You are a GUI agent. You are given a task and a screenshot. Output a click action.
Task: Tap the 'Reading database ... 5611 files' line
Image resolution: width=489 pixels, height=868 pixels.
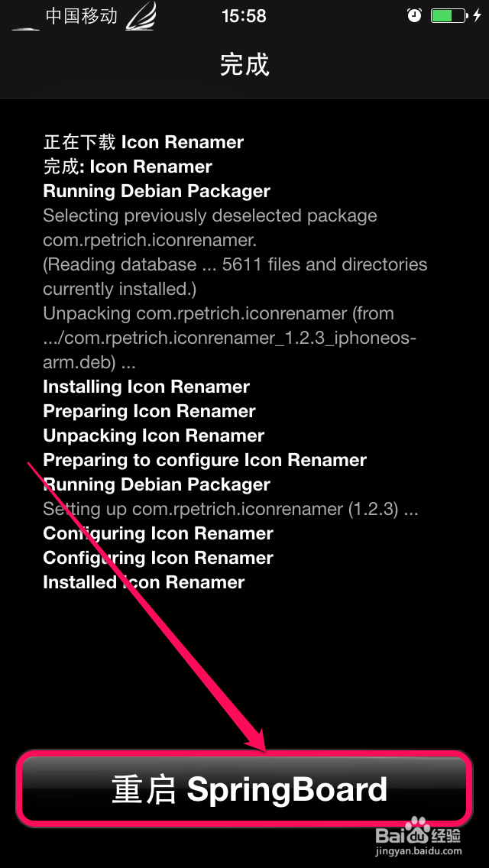point(235,264)
